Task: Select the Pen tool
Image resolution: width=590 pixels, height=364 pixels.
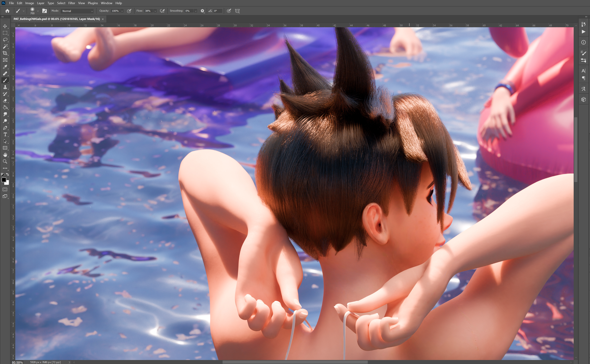Action: [5, 128]
